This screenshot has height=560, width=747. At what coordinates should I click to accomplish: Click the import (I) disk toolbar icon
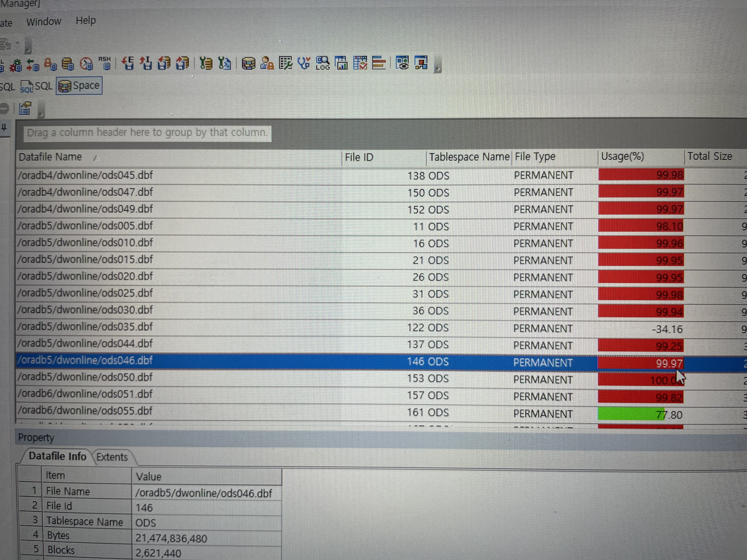pos(146,63)
